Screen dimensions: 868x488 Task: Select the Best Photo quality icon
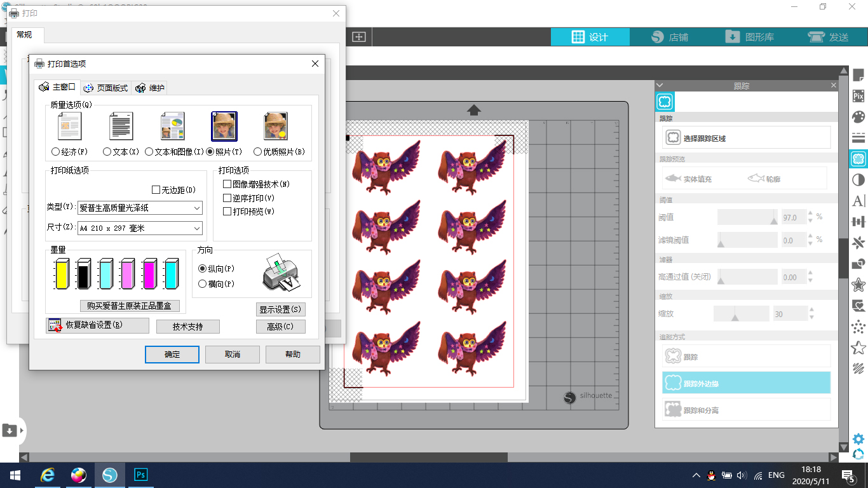[276, 126]
